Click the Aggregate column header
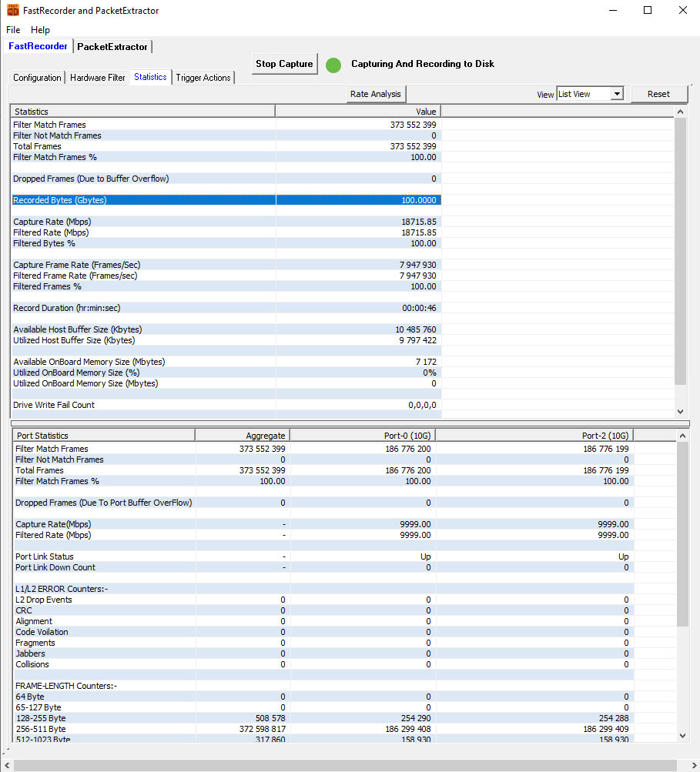700x772 pixels. [x=243, y=436]
